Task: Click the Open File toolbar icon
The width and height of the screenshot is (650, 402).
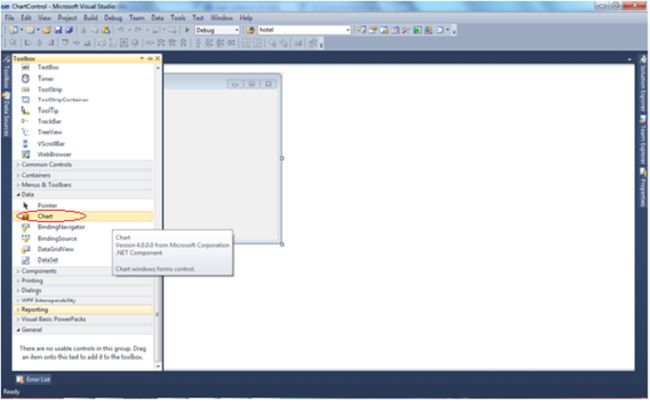Action: point(46,30)
